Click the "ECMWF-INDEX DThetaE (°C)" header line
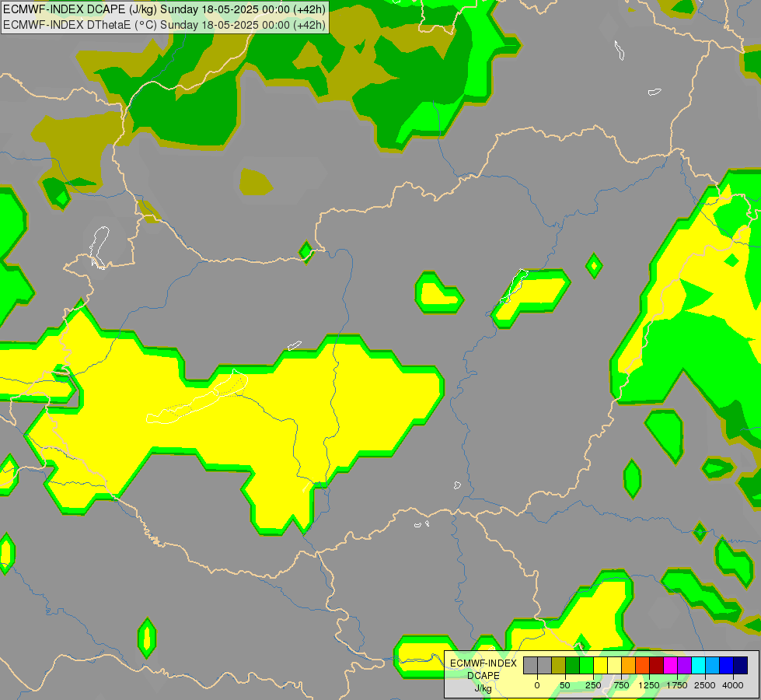Viewport: 761px width, 700px height. pos(164,25)
